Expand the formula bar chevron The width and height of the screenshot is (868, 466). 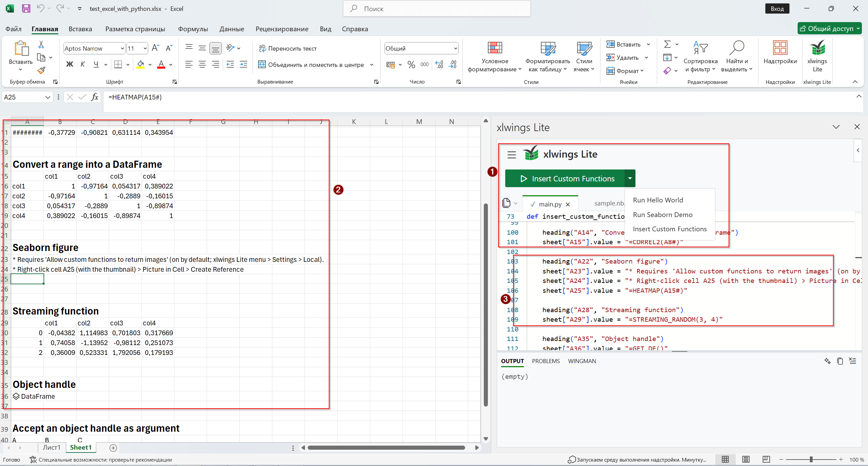pos(859,96)
